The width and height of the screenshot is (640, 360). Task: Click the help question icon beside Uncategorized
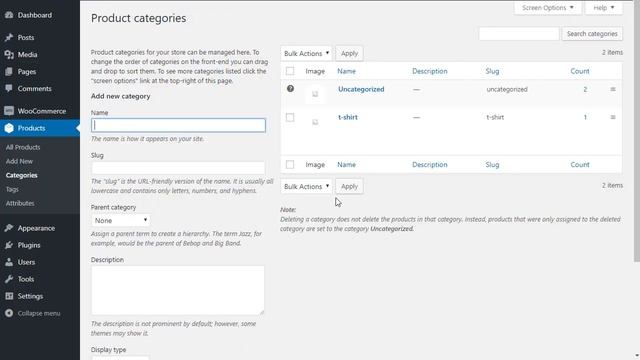pyautogui.click(x=290, y=89)
